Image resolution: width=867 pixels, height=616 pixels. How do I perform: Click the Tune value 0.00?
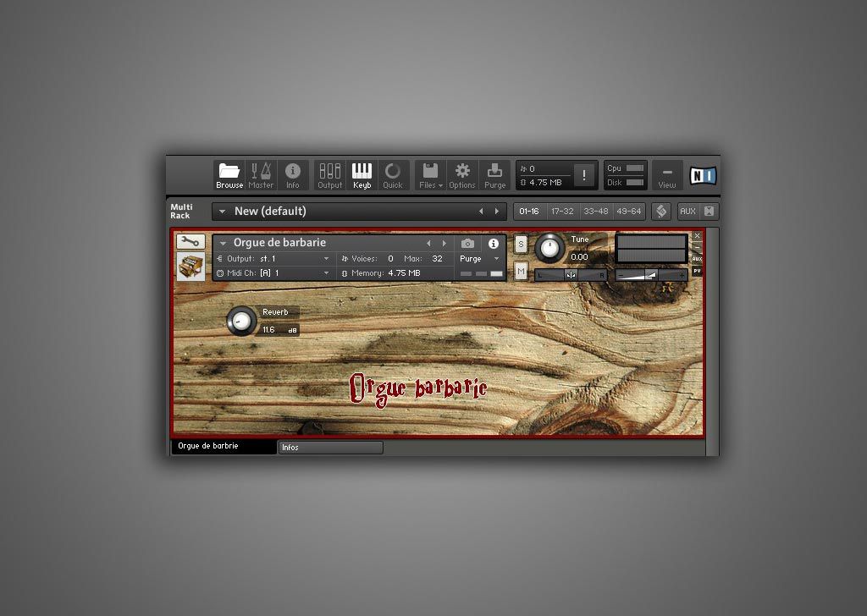coord(579,257)
